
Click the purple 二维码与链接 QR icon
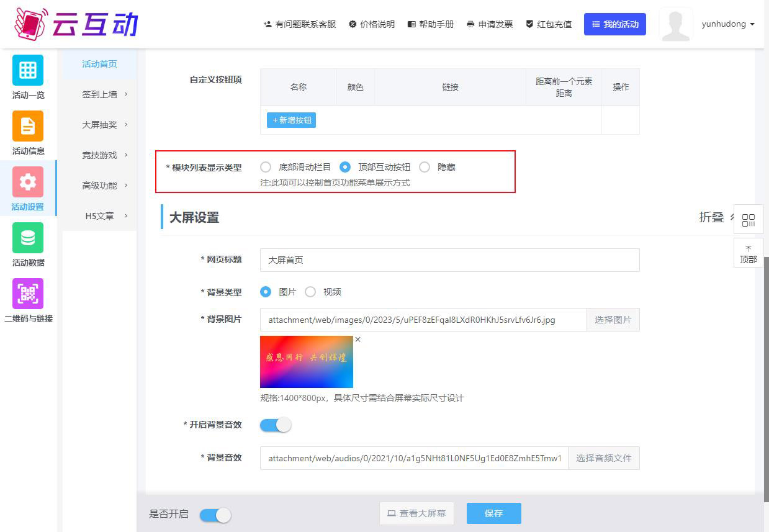28,294
